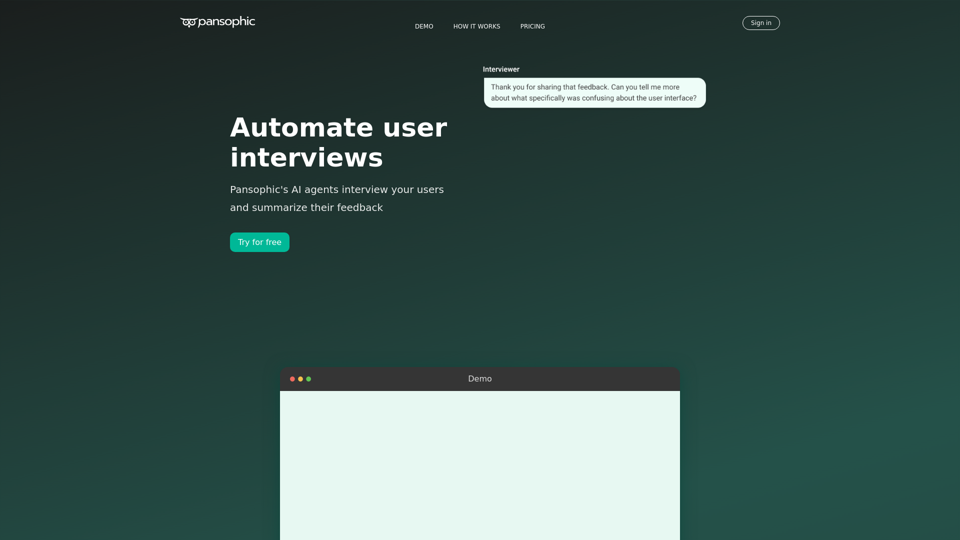
Task: Click the Interviewer label
Action: point(501,69)
